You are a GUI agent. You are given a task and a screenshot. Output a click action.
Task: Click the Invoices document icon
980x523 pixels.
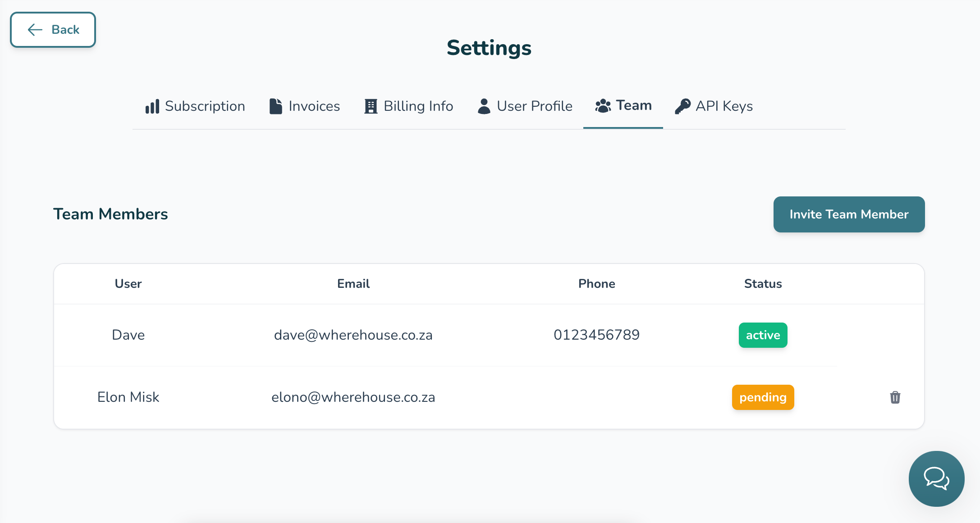tap(275, 106)
